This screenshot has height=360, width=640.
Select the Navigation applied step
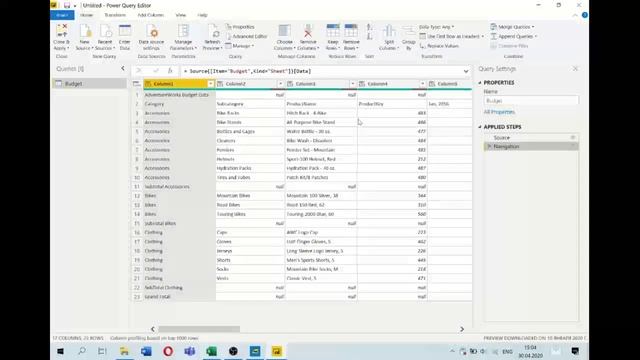(531, 147)
